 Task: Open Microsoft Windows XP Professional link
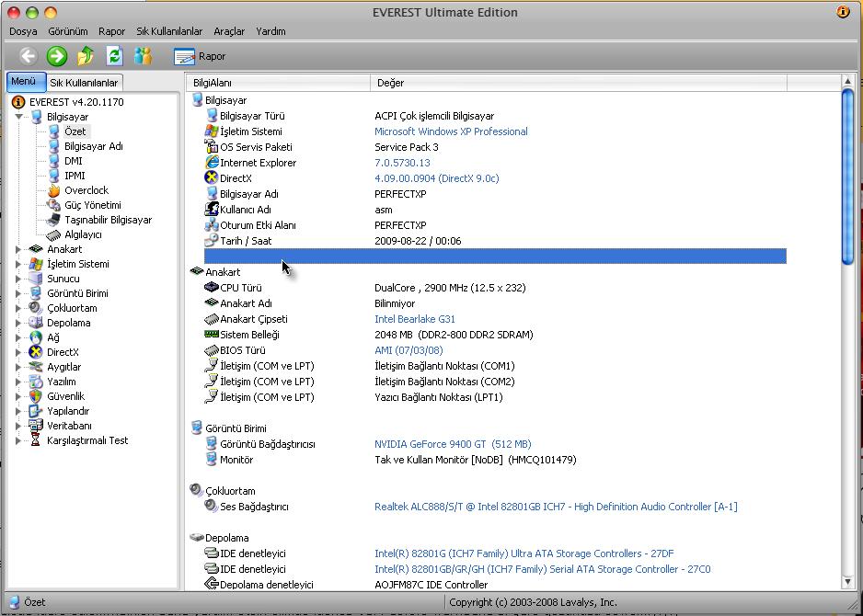(x=451, y=131)
